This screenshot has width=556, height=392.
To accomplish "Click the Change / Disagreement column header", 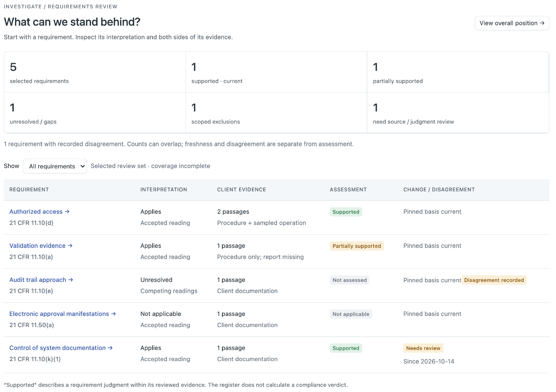I will pos(439,190).
